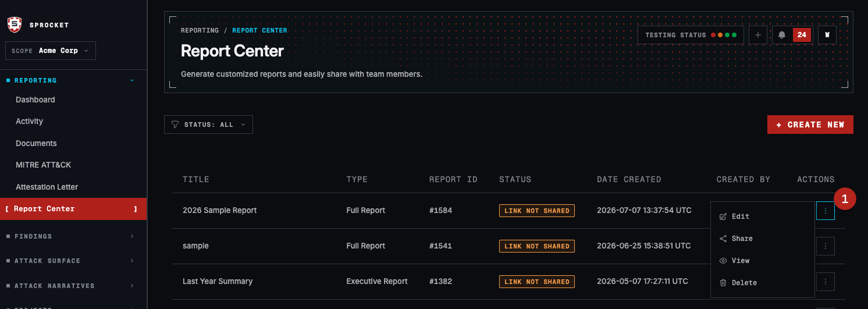868x309 pixels.
Task: Click the Executive Report type cell
Action: coord(377,281)
